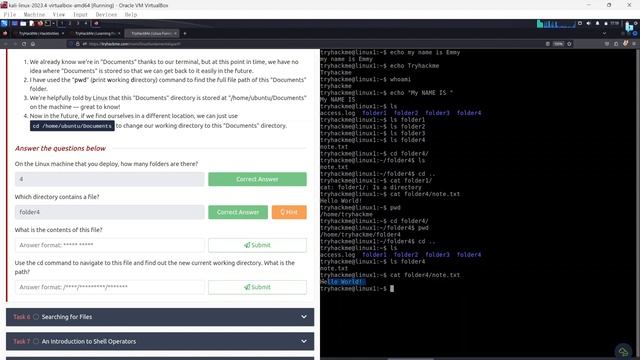640x360 pixels.
Task: Toggle Task 7 completion circle
Action: click(36, 341)
